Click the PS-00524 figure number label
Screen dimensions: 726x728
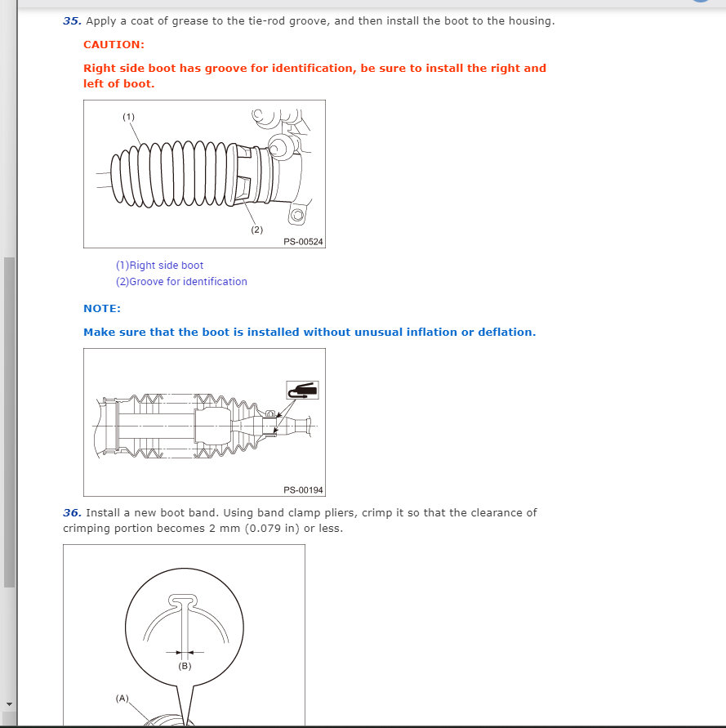[303, 241]
